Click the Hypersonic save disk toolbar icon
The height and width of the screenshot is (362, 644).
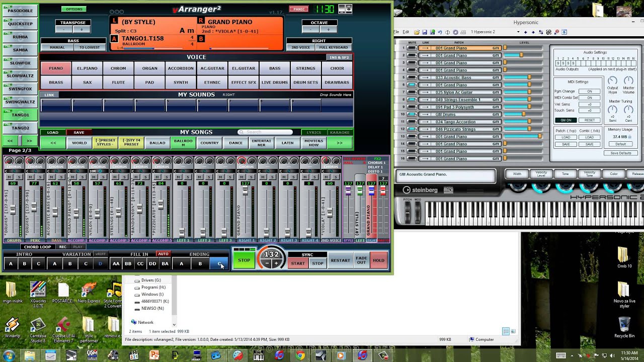[425, 32]
